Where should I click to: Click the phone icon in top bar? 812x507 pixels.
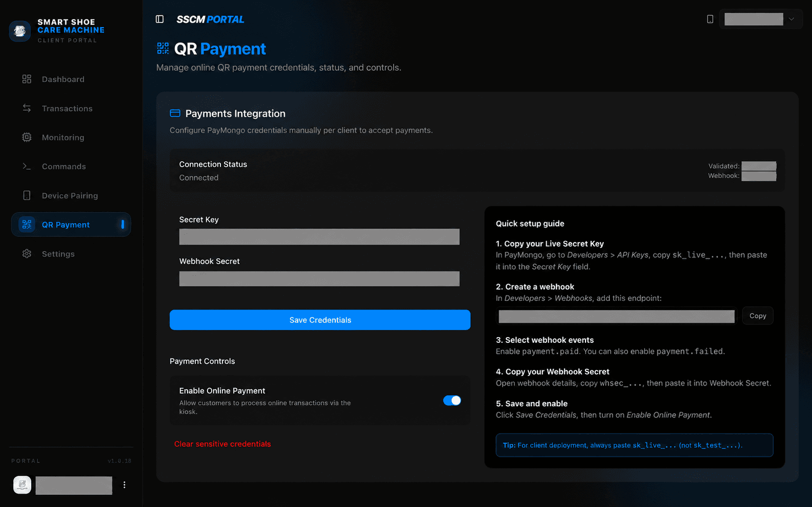tap(710, 19)
